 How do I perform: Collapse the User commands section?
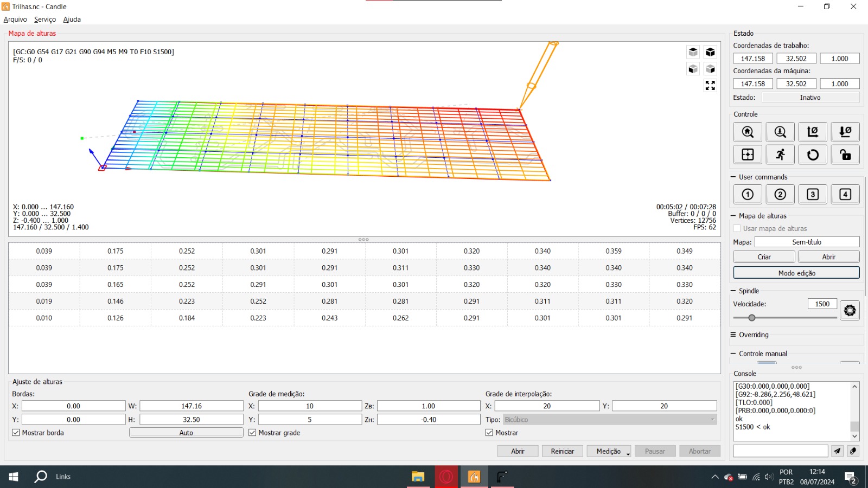[733, 177]
